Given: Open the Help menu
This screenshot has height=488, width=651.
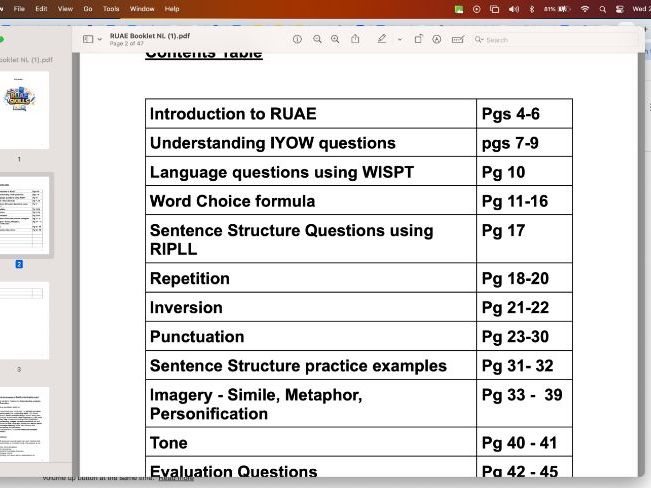Looking at the screenshot, I should pos(172,9).
